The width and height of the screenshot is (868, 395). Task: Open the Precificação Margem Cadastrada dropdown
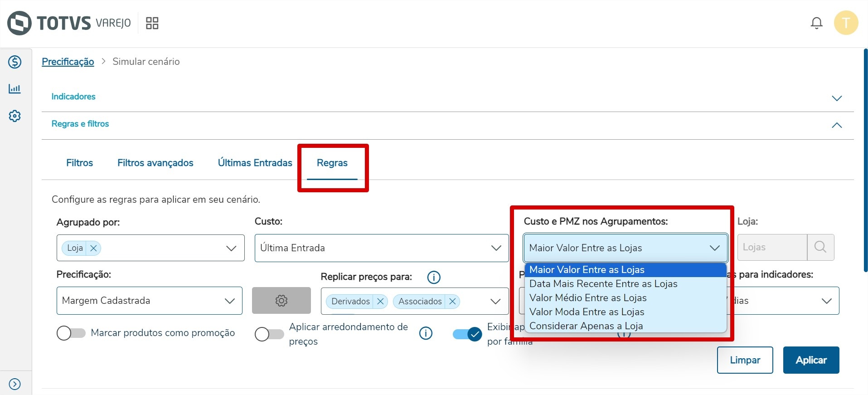point(149,301)
